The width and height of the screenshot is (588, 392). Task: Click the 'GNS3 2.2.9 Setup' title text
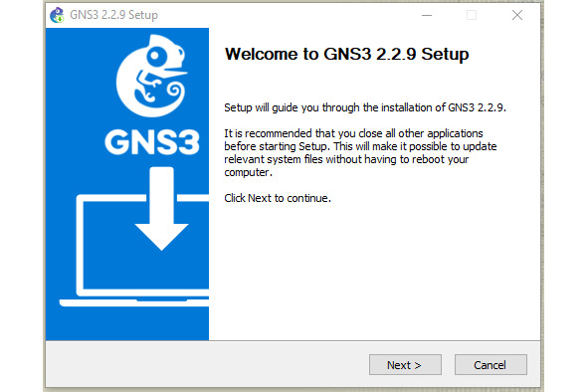114,15
